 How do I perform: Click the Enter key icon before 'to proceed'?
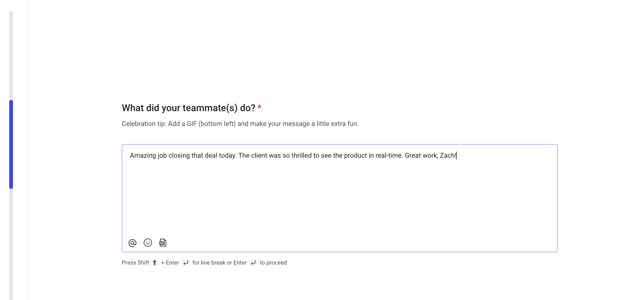click(x=253, y=263)
